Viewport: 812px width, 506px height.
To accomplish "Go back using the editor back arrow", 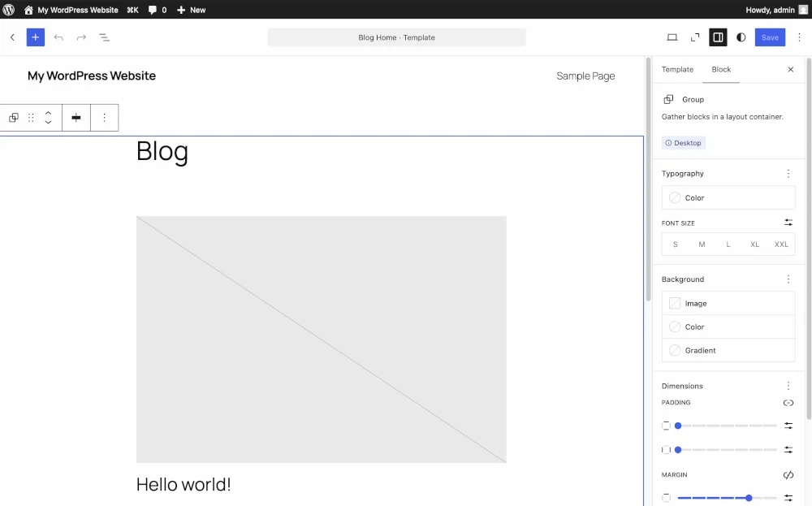I will point(12,37).
